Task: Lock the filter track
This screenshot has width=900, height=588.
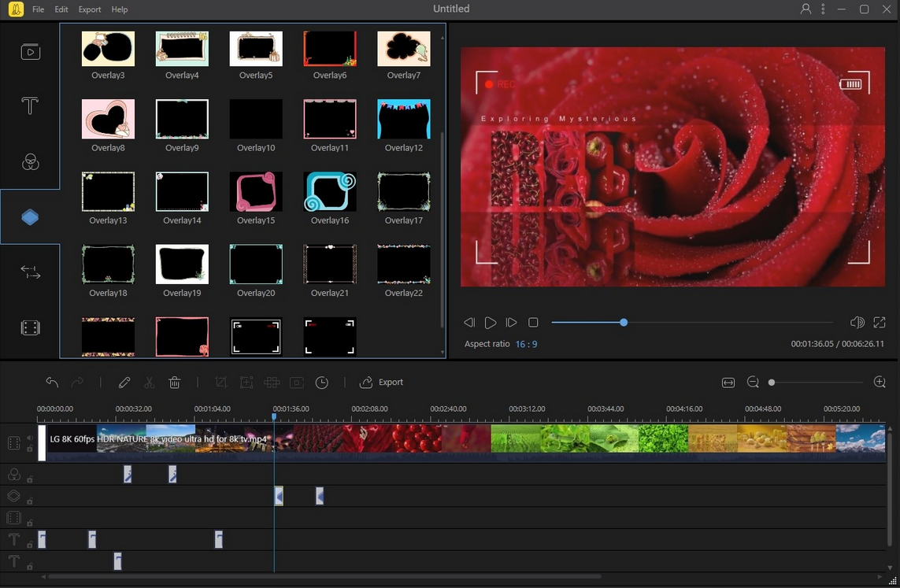Action: (30, 479)
